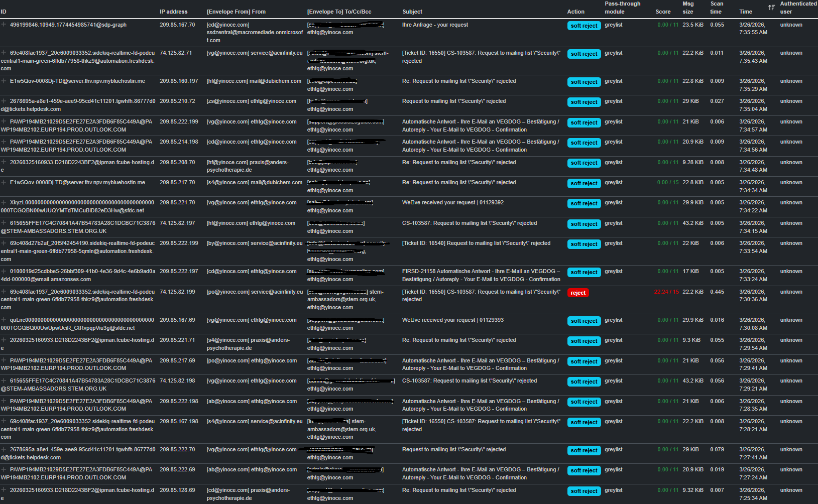This screenshot has height=504, width=818.
Task: Click the Pass-through module column header
Action: (622, 8)
